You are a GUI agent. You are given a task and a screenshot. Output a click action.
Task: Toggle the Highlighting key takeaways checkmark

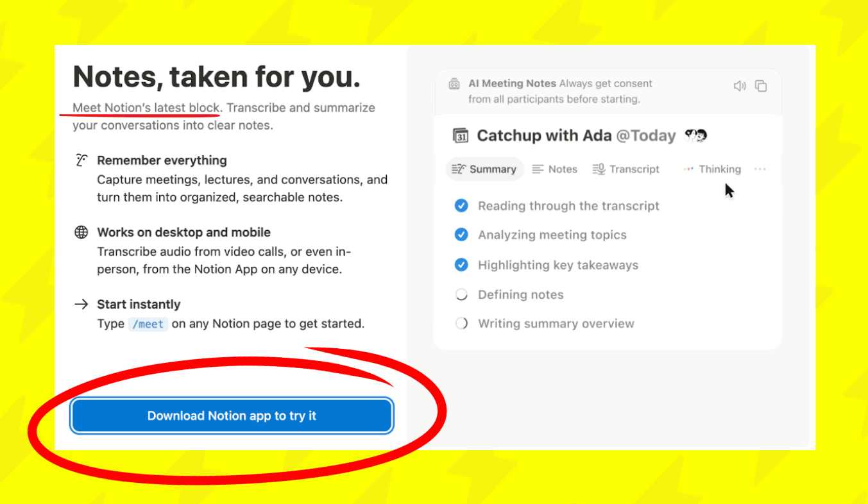pyautogui.click(x=461, y=265)
